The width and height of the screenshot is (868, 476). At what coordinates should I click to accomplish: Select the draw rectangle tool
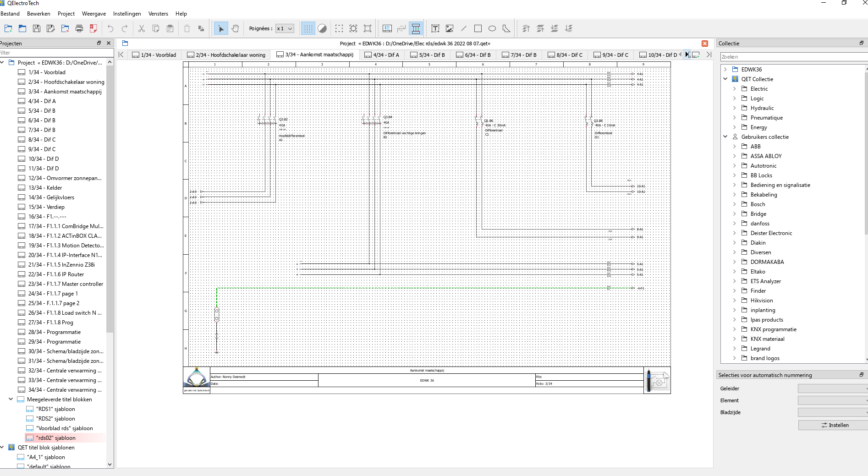coord(478,28)
